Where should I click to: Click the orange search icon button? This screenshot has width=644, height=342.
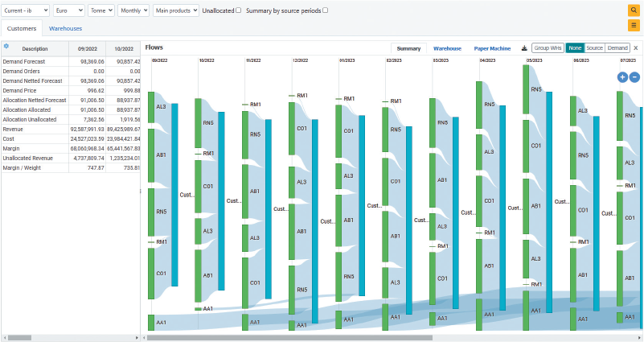click(x=634, y=10)
